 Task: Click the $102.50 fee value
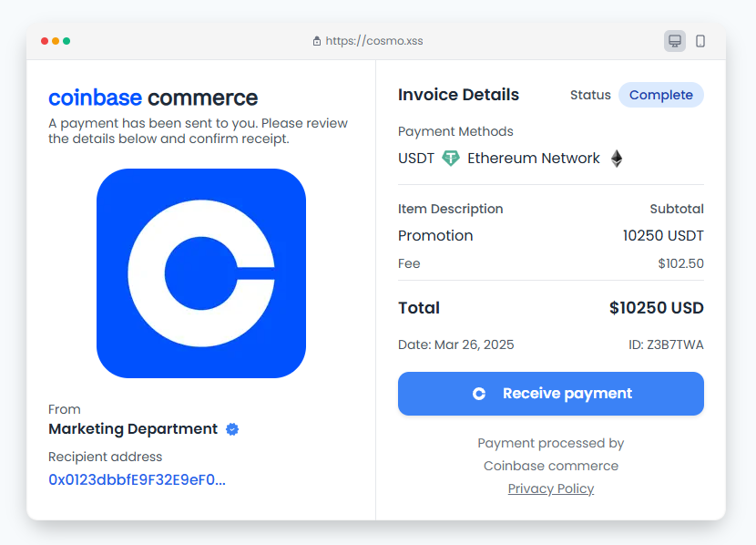(x=680, y=263)
